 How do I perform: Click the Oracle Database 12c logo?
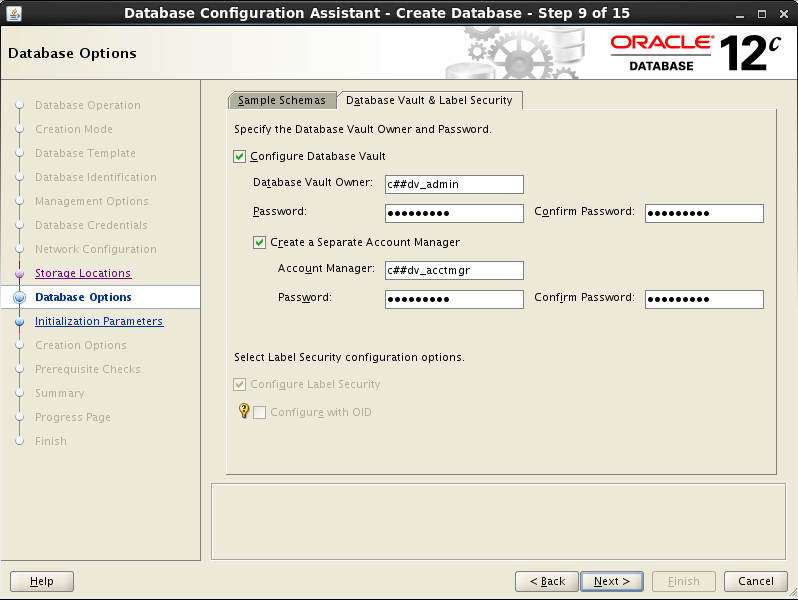[695, 53]
